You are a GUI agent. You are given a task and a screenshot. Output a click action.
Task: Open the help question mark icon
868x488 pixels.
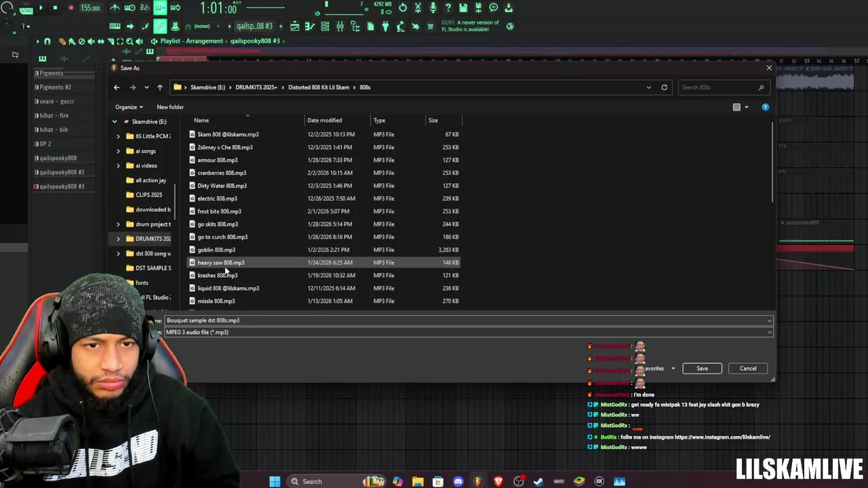[x=448, y=8]
